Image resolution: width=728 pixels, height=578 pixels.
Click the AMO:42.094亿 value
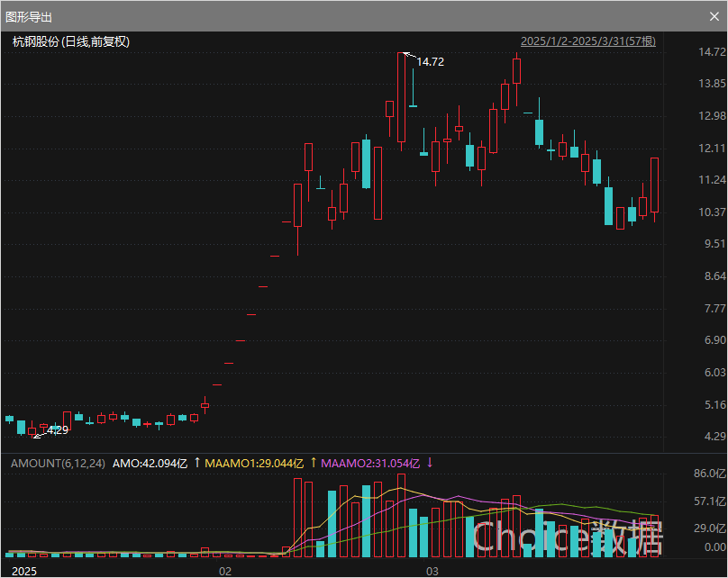[150, 464]
